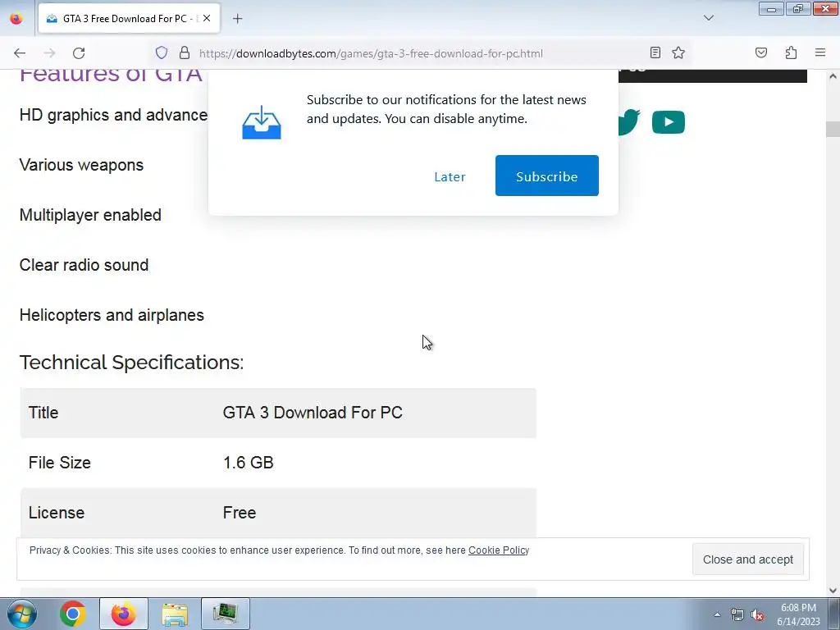Open the Cookie Policy link
This screenshot has width=840, height=630.
click(498, 550)
